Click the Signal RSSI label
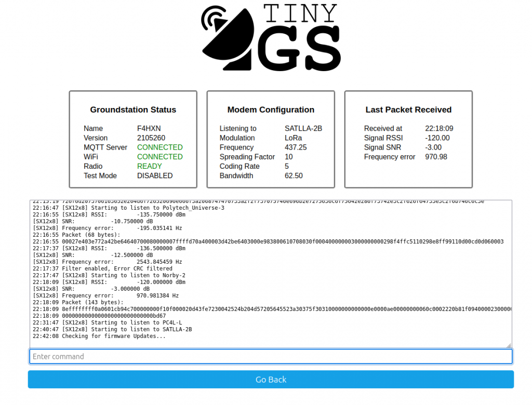 (383, 138)
